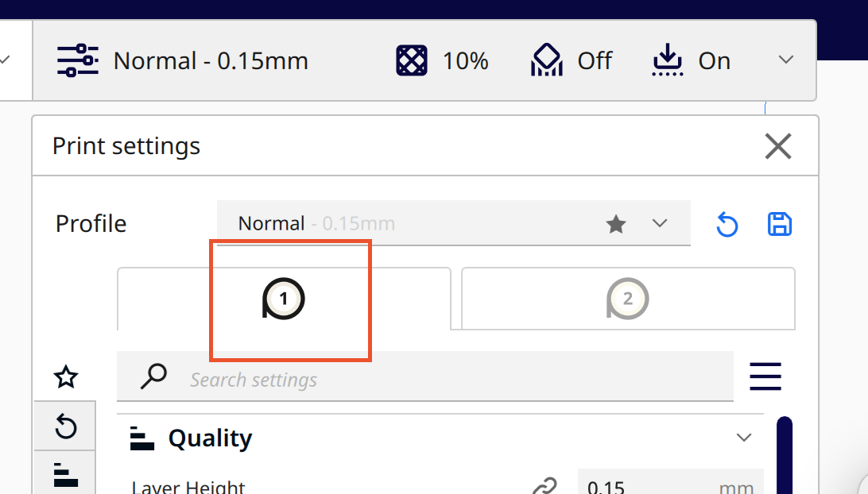Screen dimensions: 868x494
Task: Switch to the extruder 1 tab
Action: tap(284, 299)
